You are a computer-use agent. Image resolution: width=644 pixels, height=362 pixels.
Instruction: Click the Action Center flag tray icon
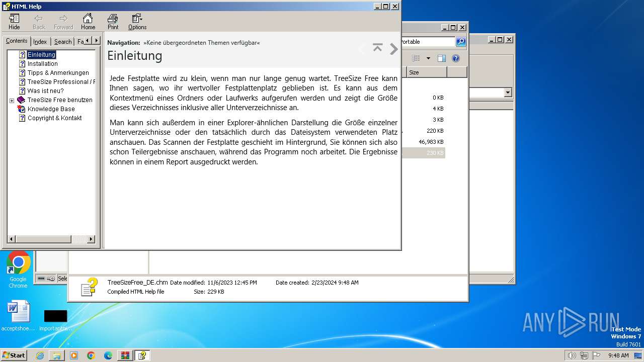[596, 355]
